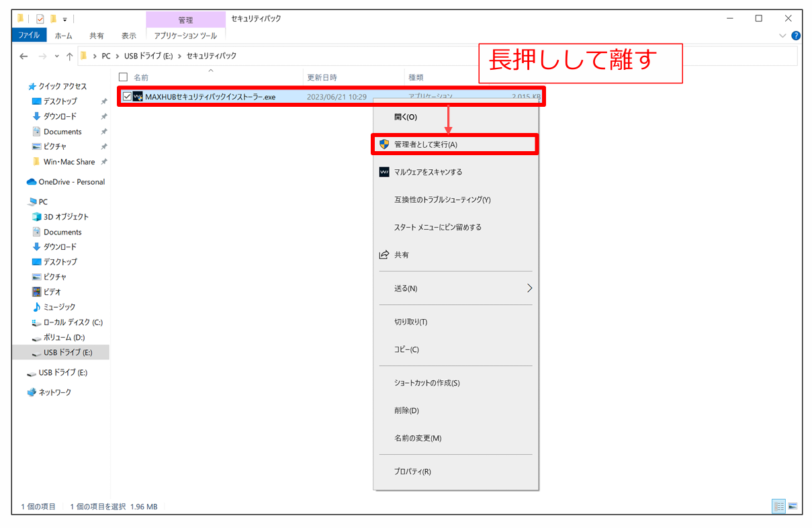
Task: Open デスクトップ under PC
Action: coord(60,262)
